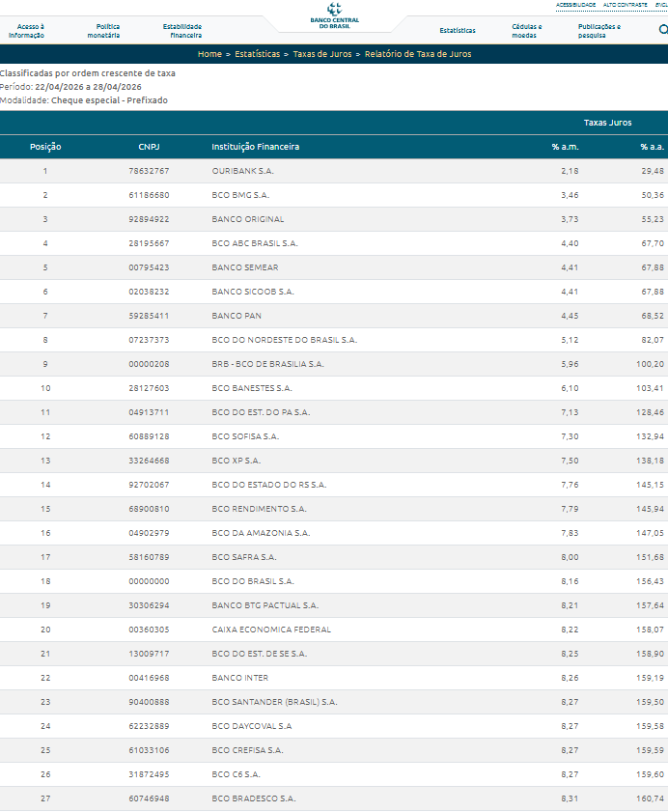Viewport: 668px width, 812px height.
Task: Click the Banco Central do Brasil logo
Action: (x=335, y=16)
